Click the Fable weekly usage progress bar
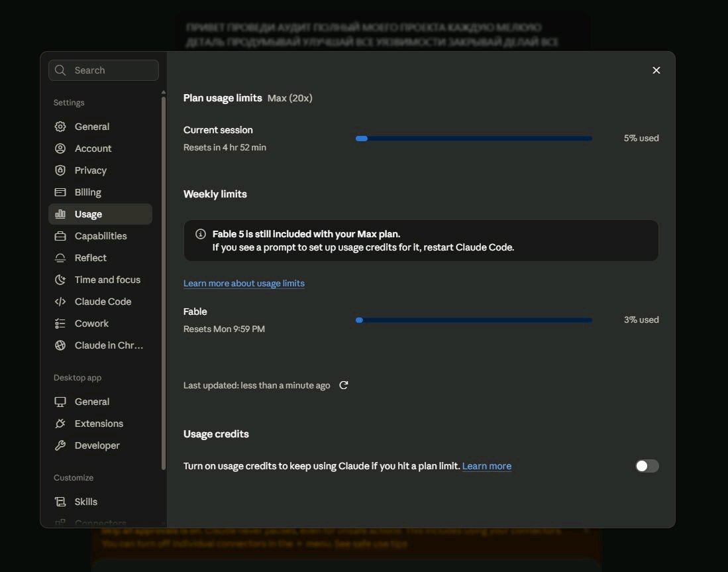This screenshot has height=572, width=728. tap(474, 320)
